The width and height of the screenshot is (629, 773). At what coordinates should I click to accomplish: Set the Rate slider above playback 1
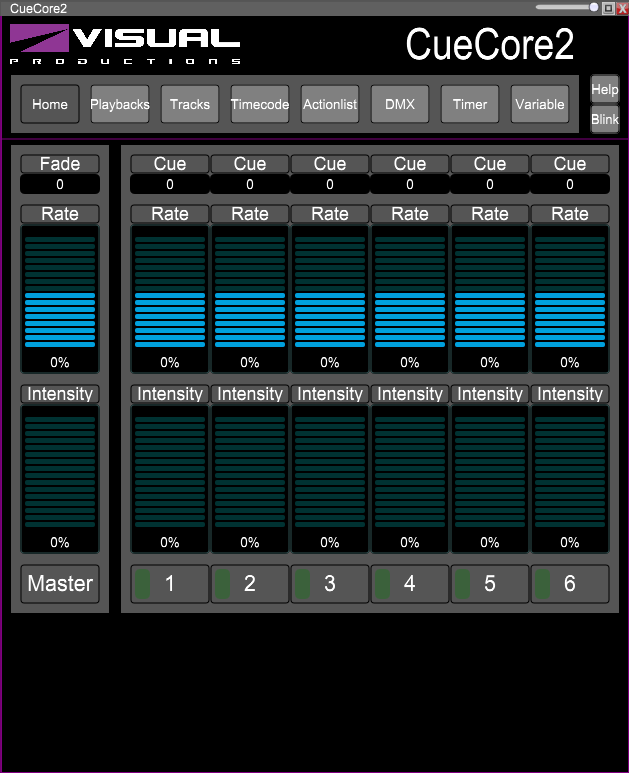point(170,299)
